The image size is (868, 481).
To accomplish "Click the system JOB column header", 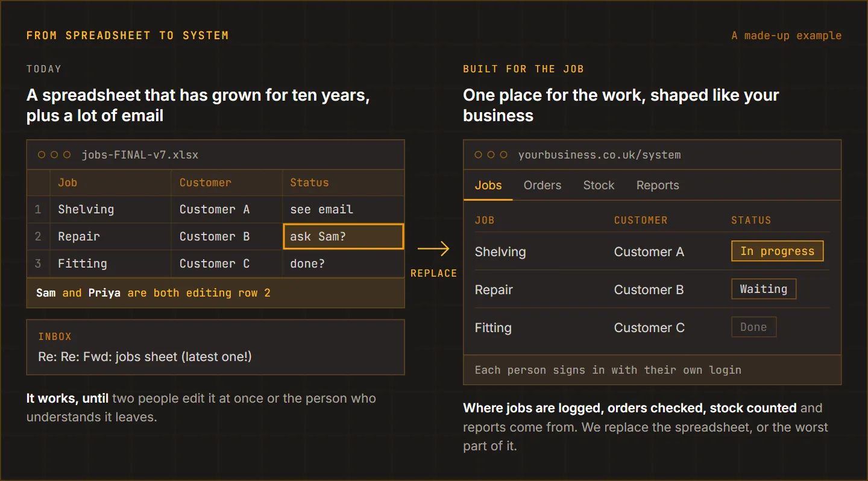I will [x=485, y=221].
